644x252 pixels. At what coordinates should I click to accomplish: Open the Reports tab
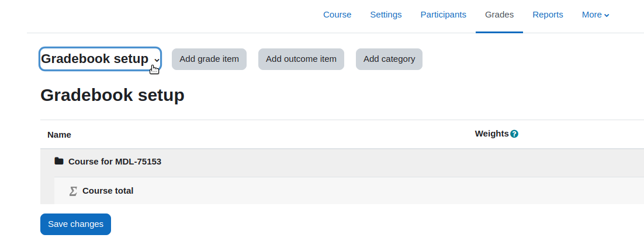548,15
